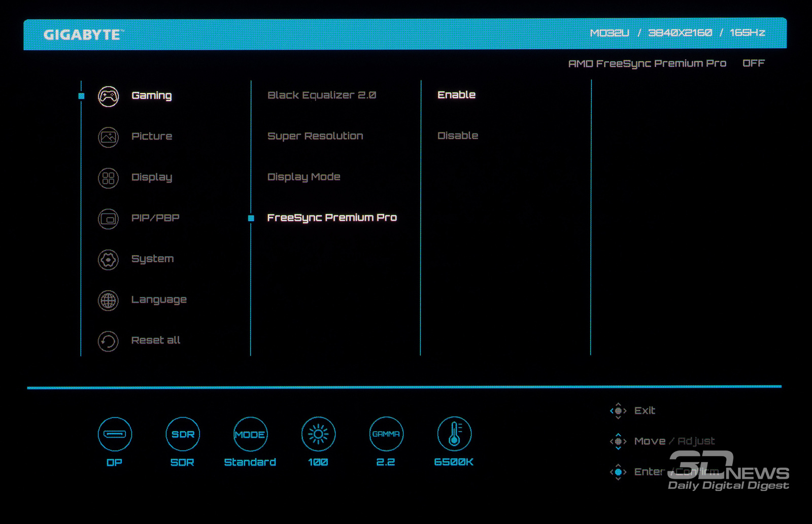Open the Display grid icon

108,178
